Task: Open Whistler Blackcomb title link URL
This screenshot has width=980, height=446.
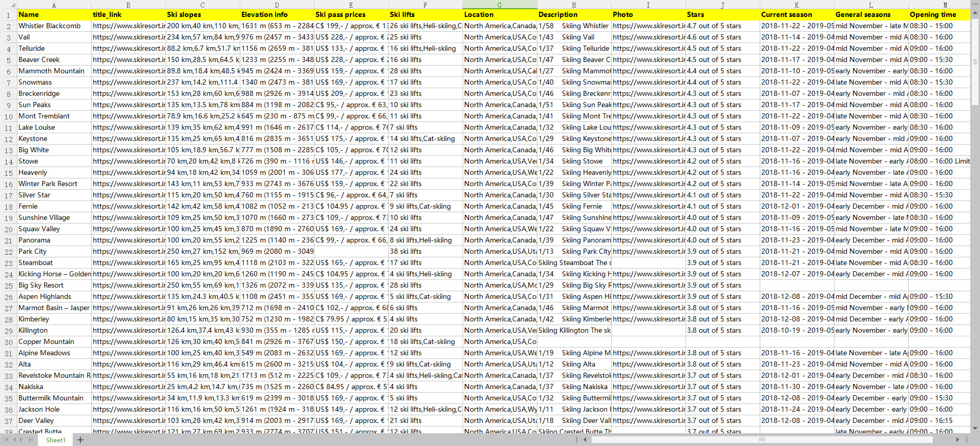Action: [129, 26]
